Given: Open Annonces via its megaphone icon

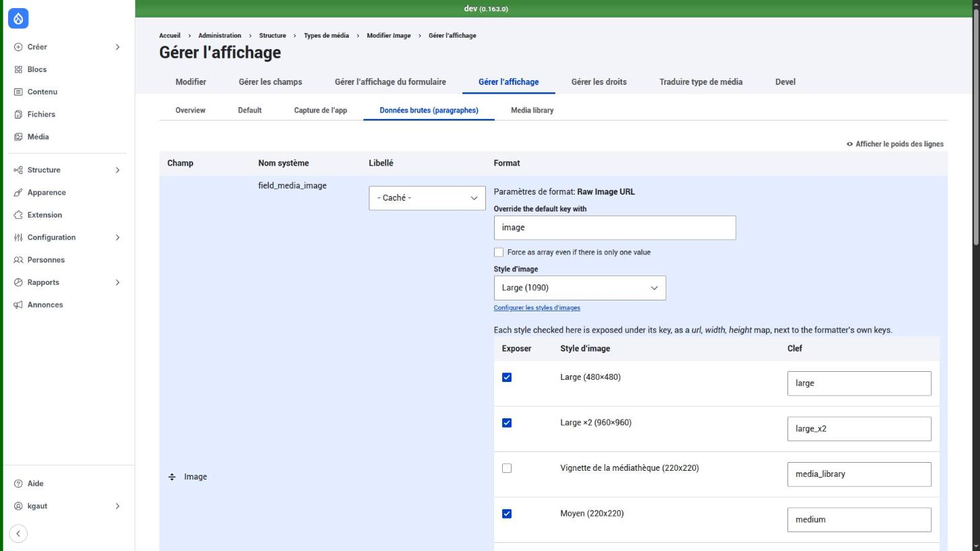Looking at the screenshot, I should 18,305.
